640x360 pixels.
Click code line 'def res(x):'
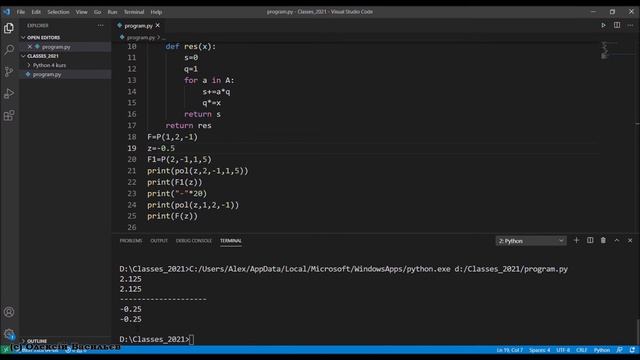(191, 47)
